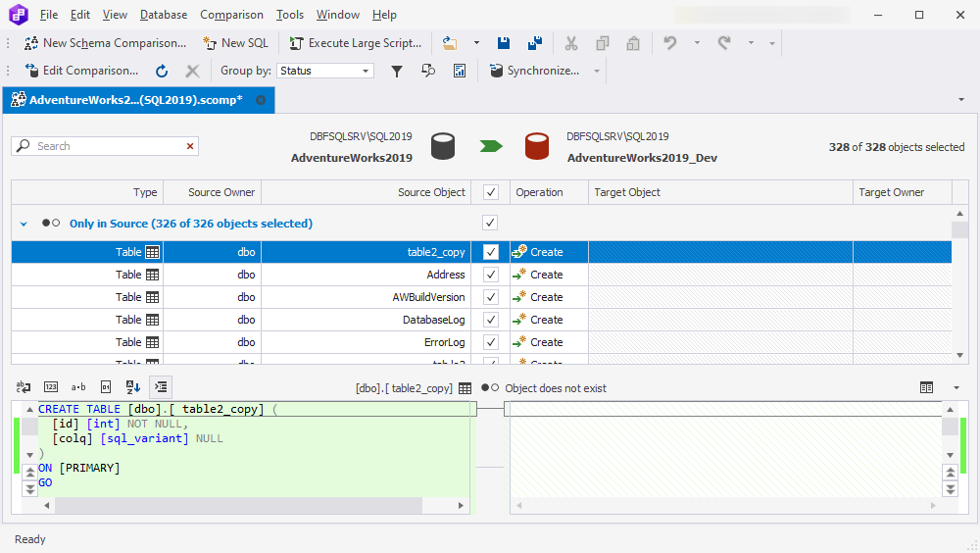Open the View menu

tap(115, 15)
